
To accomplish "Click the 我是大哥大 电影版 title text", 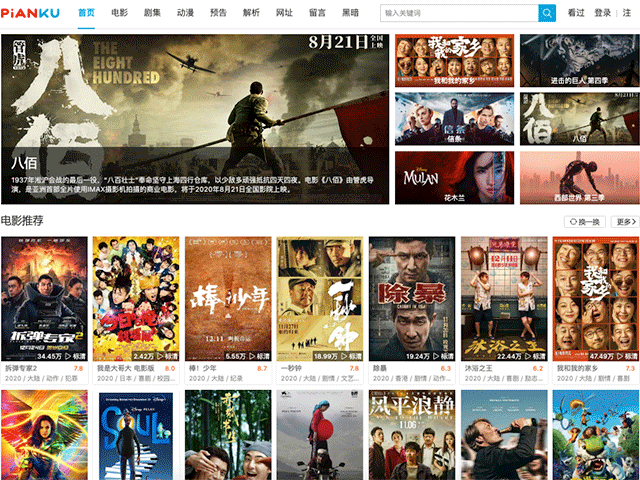I will [x=126, y=368].
